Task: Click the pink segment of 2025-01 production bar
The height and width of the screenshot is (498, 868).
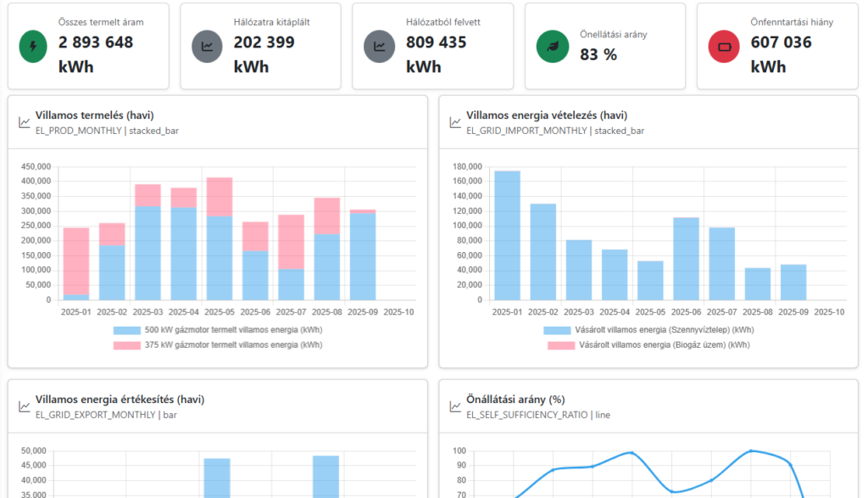Action: click(x=76, y=259)
